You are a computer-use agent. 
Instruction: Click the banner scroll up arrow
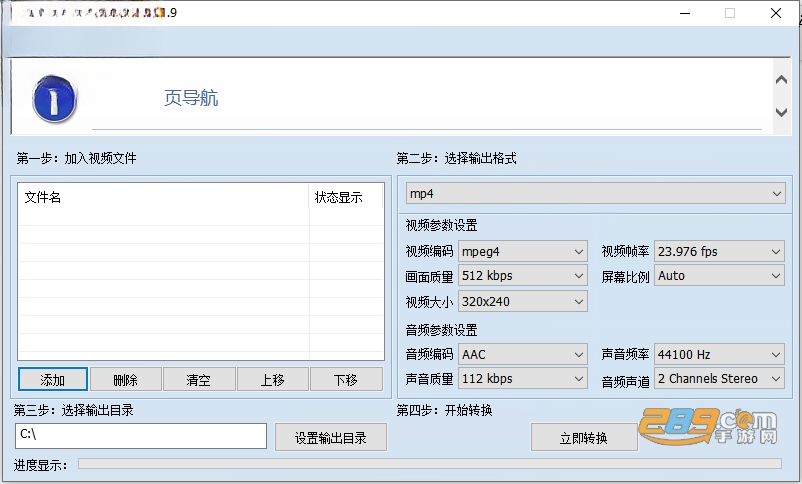[x=781, y=80]
